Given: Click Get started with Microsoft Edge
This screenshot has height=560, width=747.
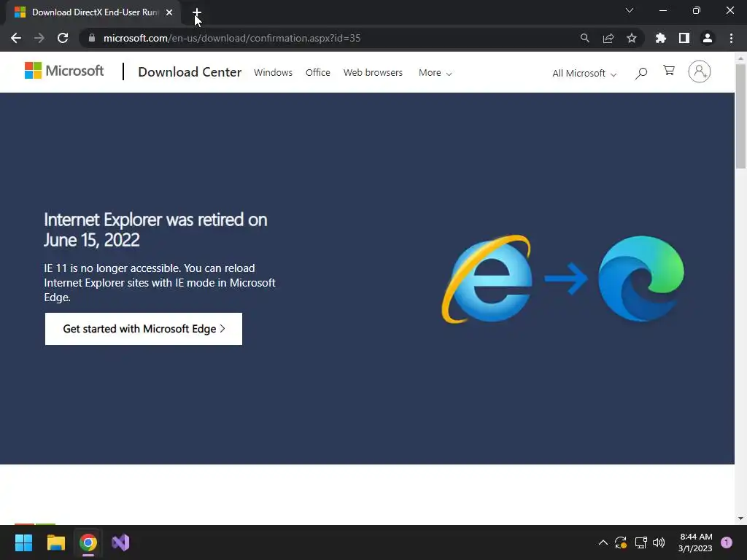Looking at the screenshot, I should click(144, 329).
